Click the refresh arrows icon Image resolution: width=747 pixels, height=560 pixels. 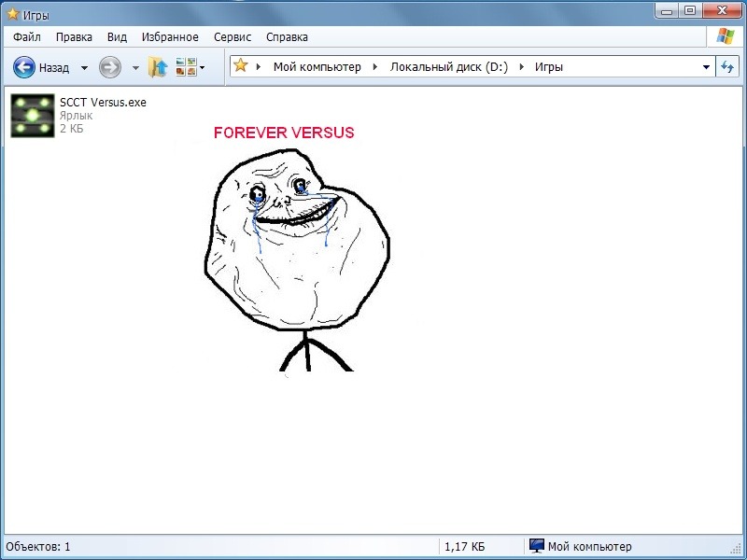[x=727, y=66]
